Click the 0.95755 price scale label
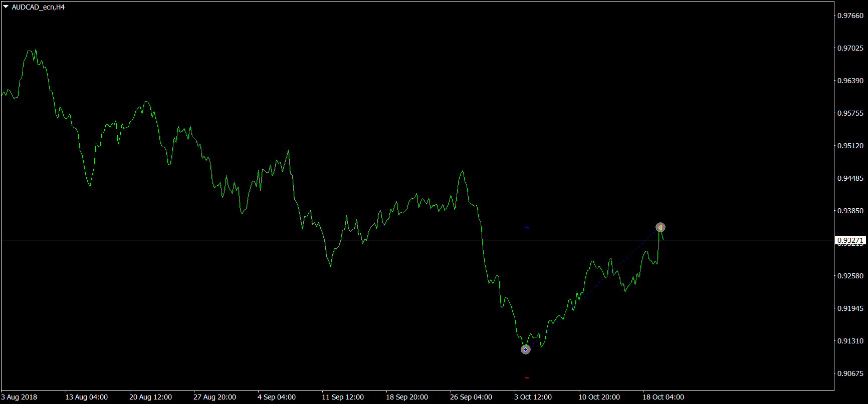Viewport: 868px width, 404px height. coord(850,113)
